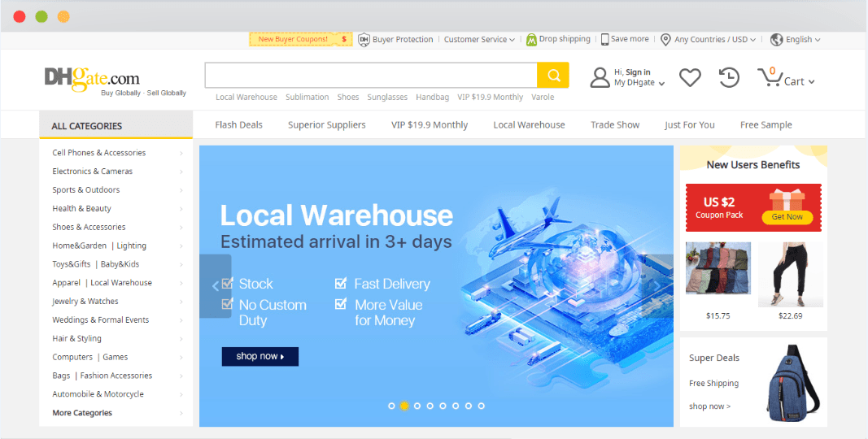Select the seventh carousel dot
The image size is (868, 439).
point(469,406)
